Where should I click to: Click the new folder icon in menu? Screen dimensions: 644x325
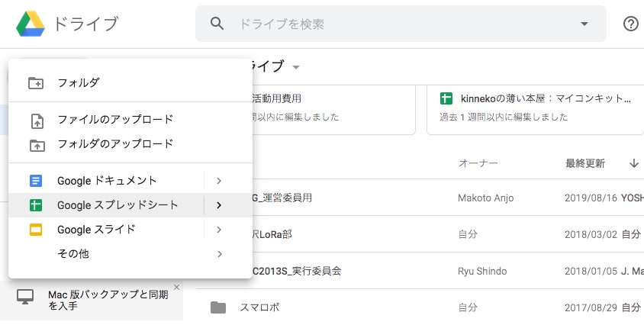36,83
